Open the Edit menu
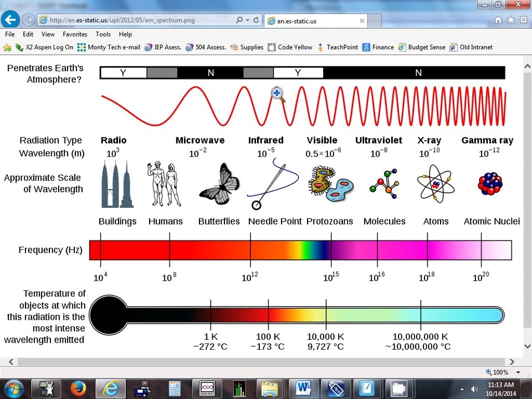 tap(28, 34)
